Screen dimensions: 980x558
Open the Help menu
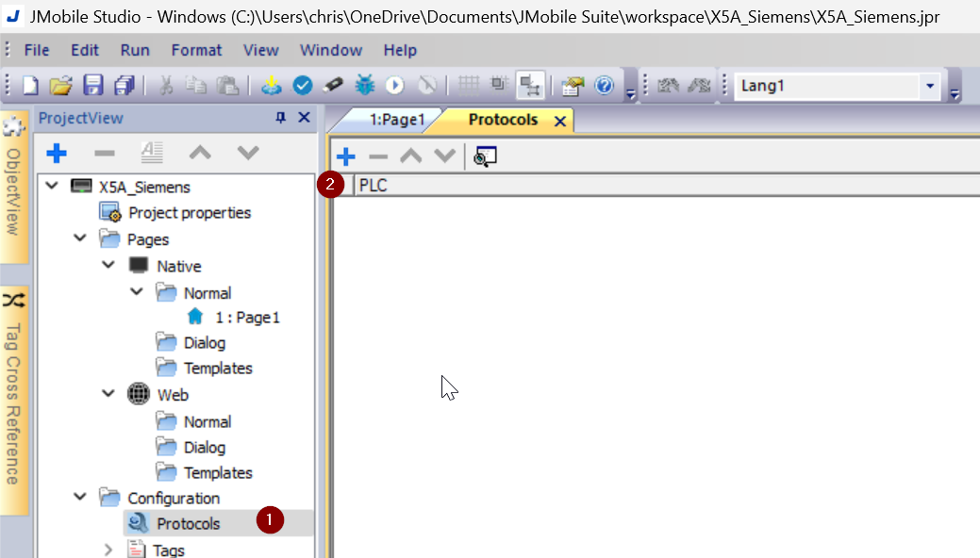[x=400, y=50]
